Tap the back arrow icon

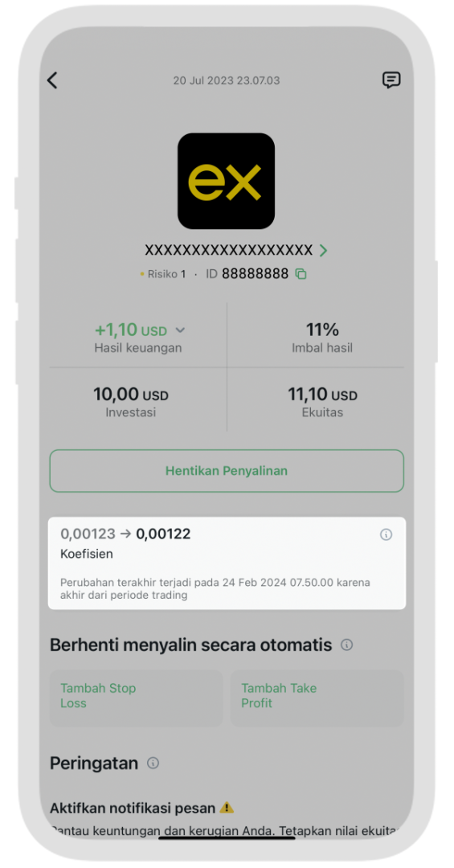click(x=52, y=80)
